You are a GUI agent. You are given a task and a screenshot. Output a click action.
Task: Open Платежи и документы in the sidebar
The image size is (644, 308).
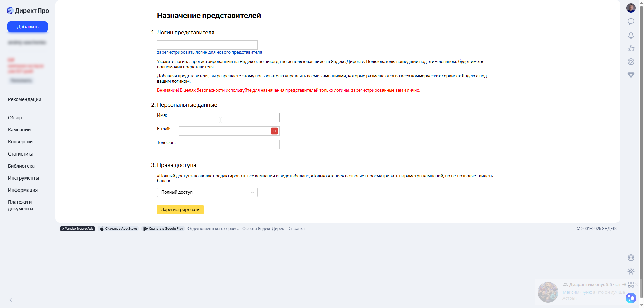(20, 205)
